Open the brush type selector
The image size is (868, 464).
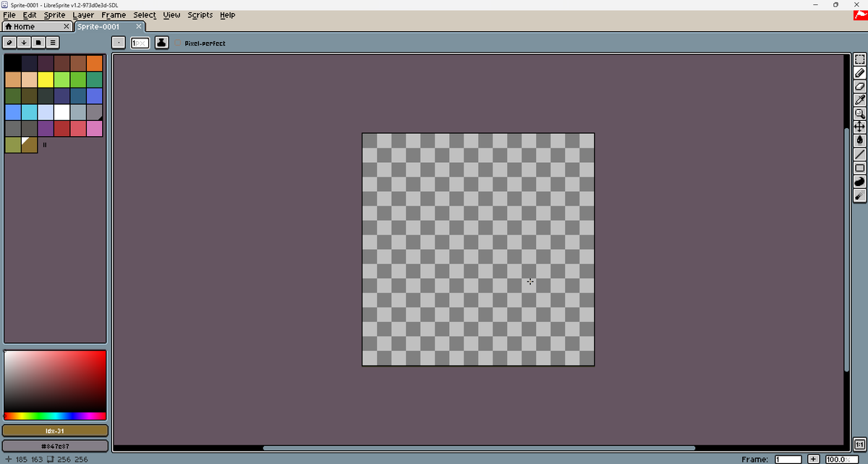coord(119,43)
